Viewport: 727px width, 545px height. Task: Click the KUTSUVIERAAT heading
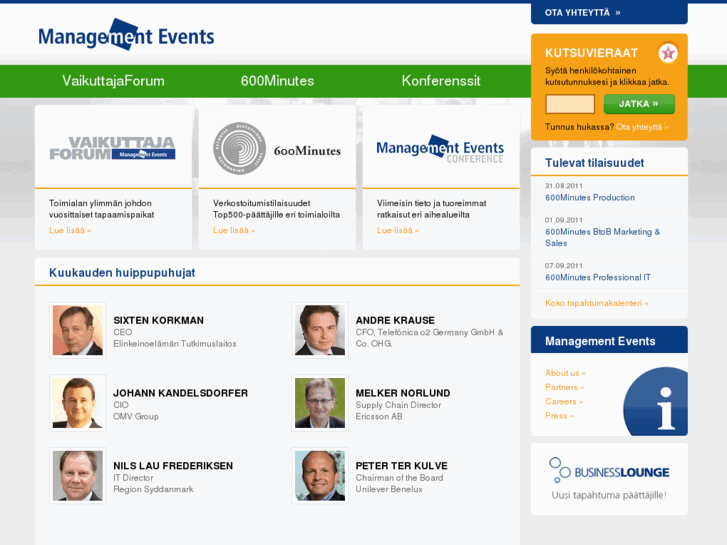pyautogui.click(x=592, y=53)
